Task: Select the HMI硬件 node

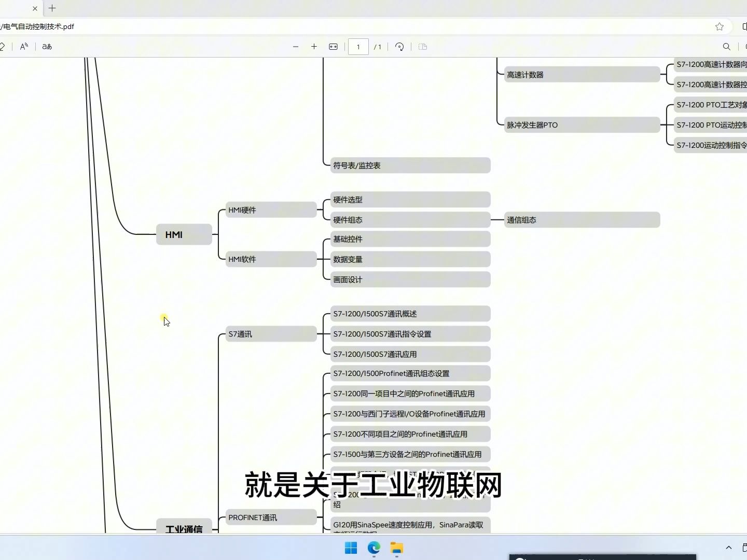Action: coord(271,210)
